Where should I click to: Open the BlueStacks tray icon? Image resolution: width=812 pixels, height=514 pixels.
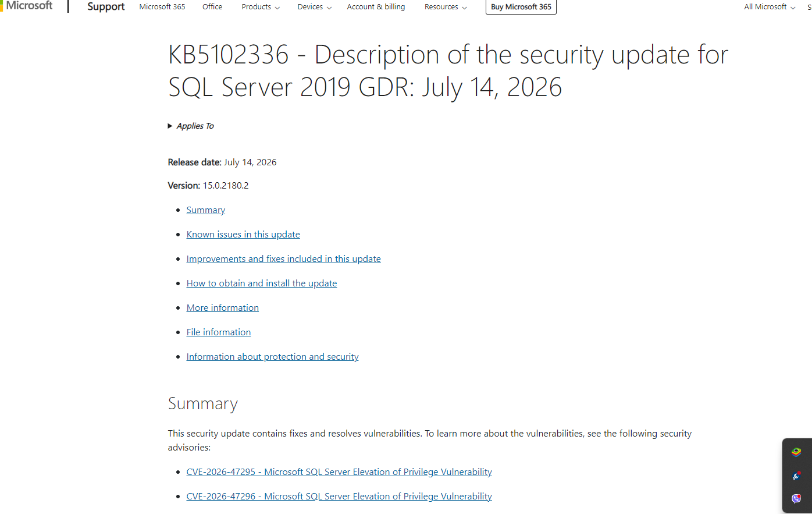(796, 452)
